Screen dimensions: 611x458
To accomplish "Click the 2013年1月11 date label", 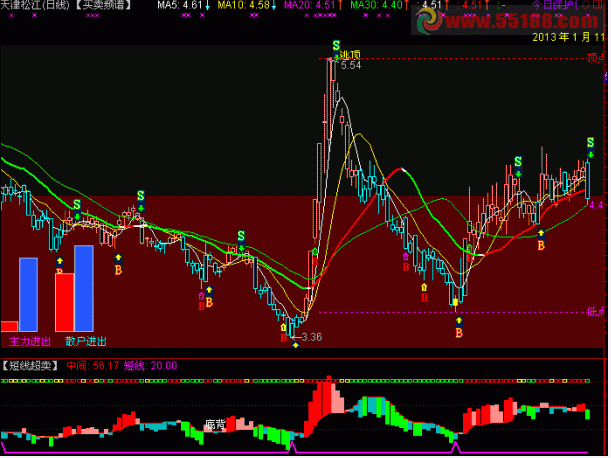I will [569, 37].
